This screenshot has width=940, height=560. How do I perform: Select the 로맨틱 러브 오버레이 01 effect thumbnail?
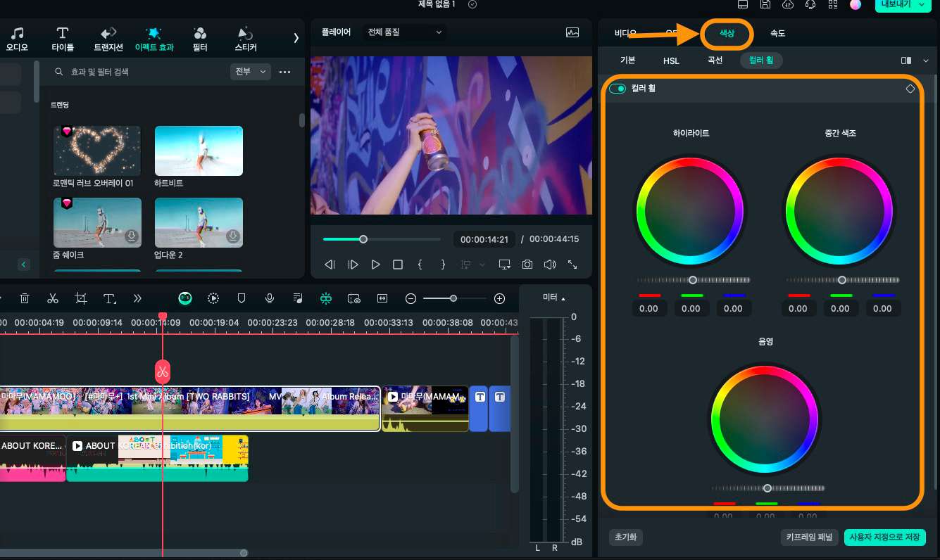(x=97, y=151)
